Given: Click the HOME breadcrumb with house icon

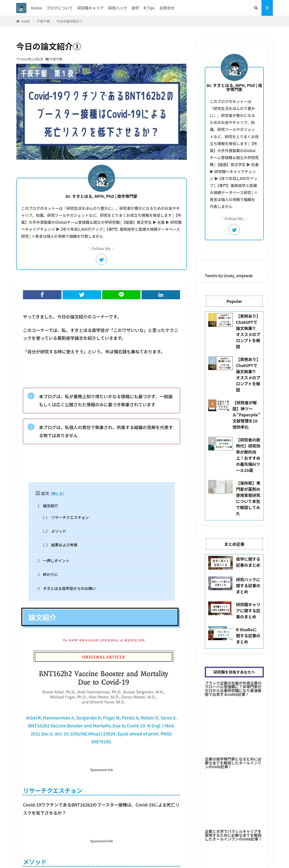Looking at the screenshot, I should tap(23, 21).
